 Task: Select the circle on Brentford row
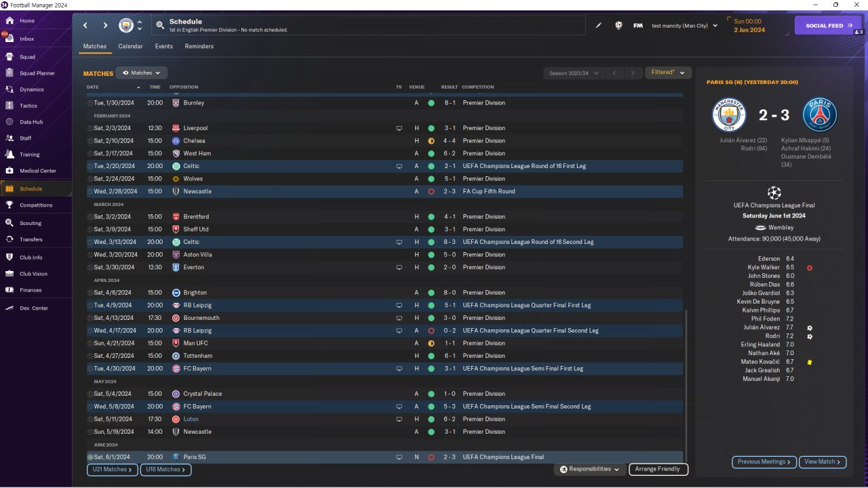(x=90, y=217)
